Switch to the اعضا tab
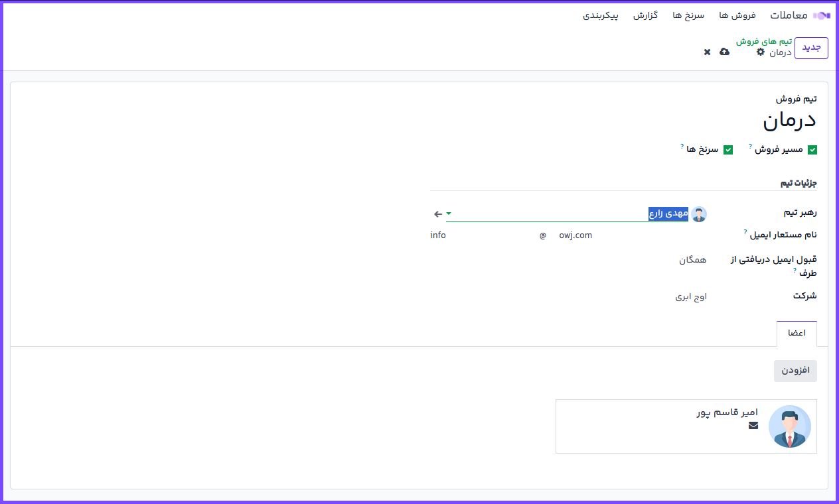 [797, 333]
